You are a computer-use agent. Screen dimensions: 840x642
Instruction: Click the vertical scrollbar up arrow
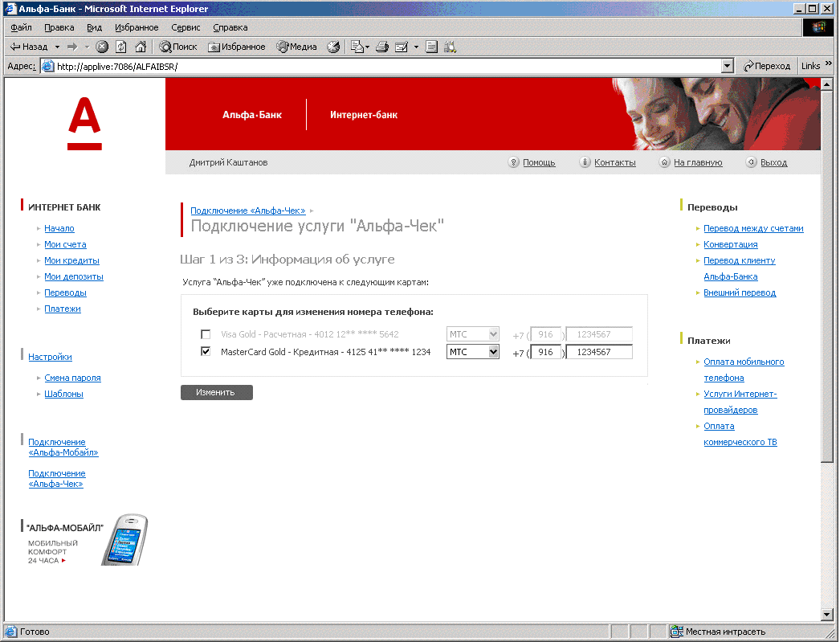pos(826,84)
